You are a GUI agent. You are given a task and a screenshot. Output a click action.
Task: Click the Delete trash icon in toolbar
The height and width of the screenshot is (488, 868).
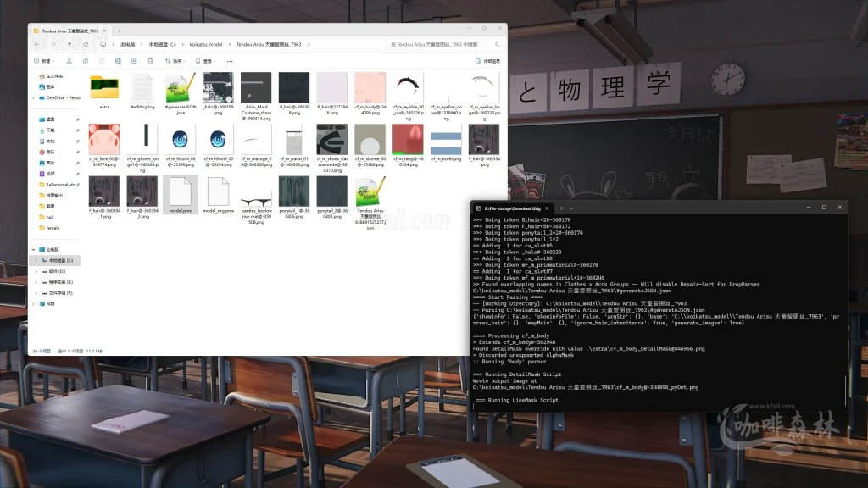148,61
